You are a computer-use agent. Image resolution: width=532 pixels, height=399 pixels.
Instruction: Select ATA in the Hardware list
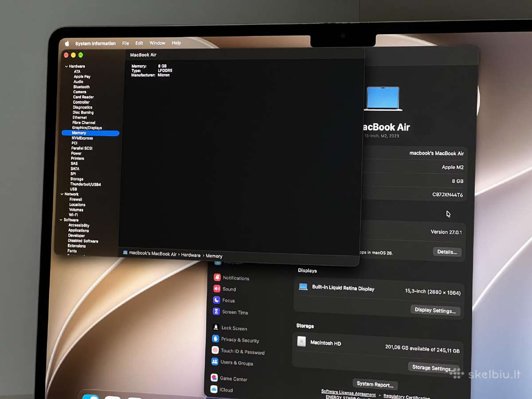[77, 71]
